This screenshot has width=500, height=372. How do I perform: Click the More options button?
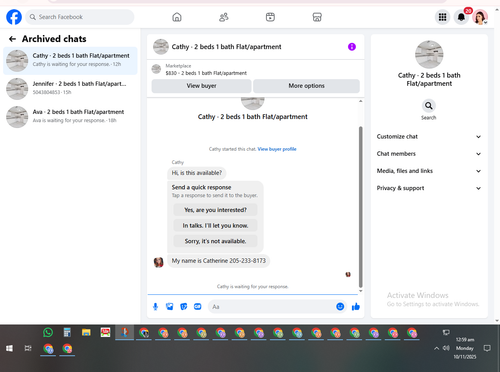coord(306,86)
